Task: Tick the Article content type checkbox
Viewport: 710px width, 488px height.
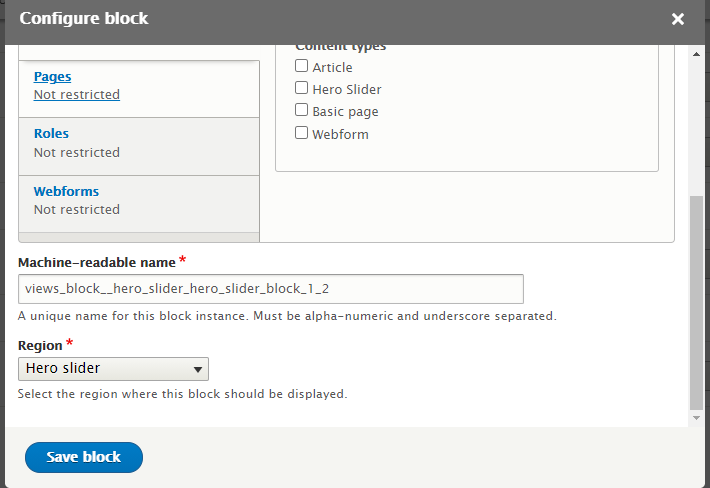Action: (302, 66)
